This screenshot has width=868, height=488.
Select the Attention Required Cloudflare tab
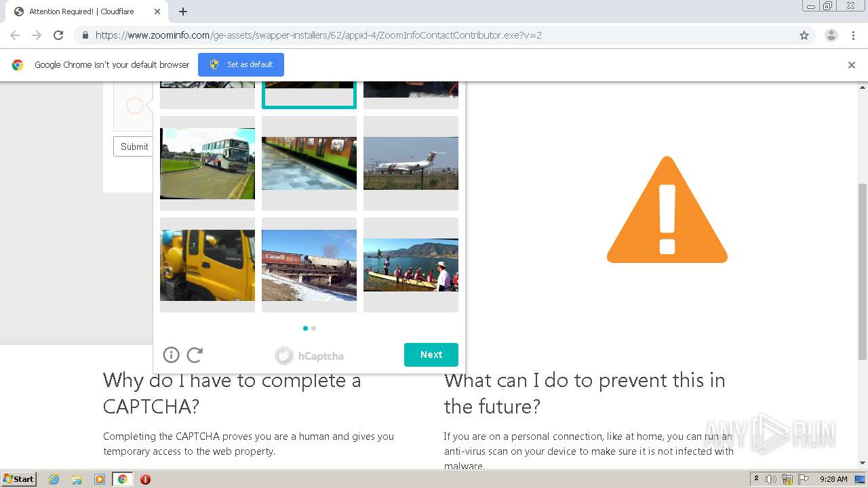tap(87, 12)
